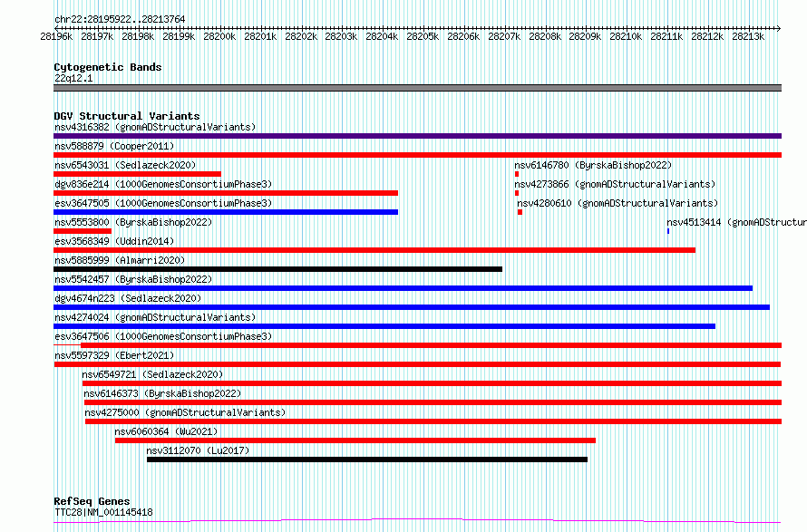Viewport: 807px width, 532px height.
Task: Click the 28196k ruler position
Action: [x=56, y=36]
